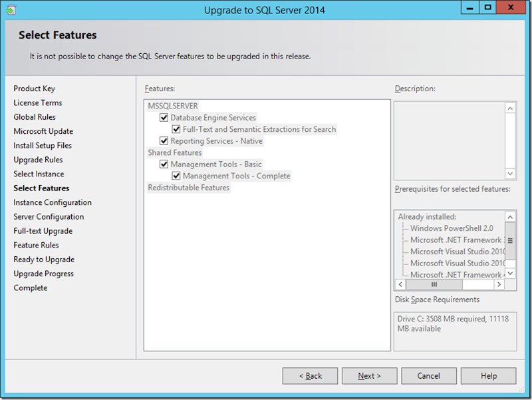This screenshot has width=532, height=400.
Task: Select Full-text Upgrade step
Action: click(43, 231)
